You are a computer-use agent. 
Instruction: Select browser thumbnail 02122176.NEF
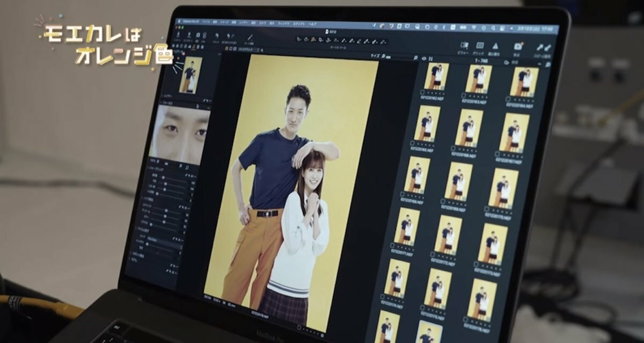(x=481, y=300)
